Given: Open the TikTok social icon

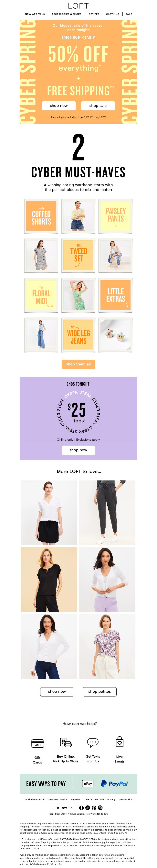Looking at the screenshot, I should (88, 807).
